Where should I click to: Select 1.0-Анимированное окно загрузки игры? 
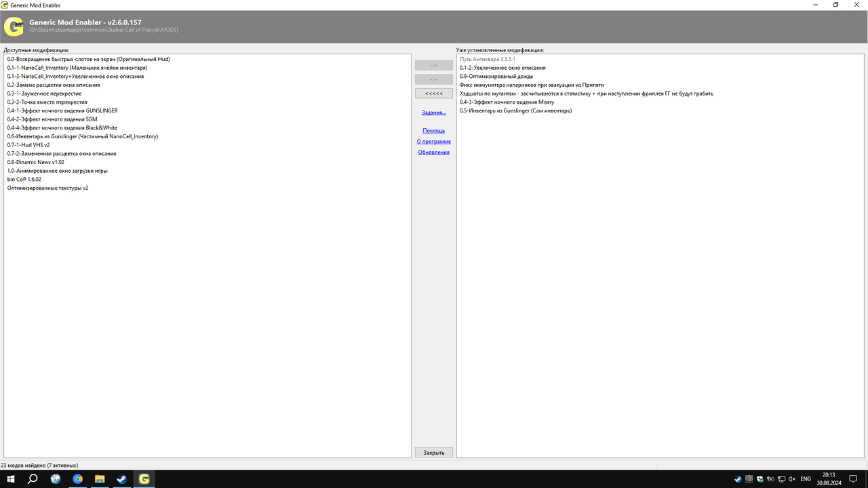pyautogui.click(x=58, y=171)
